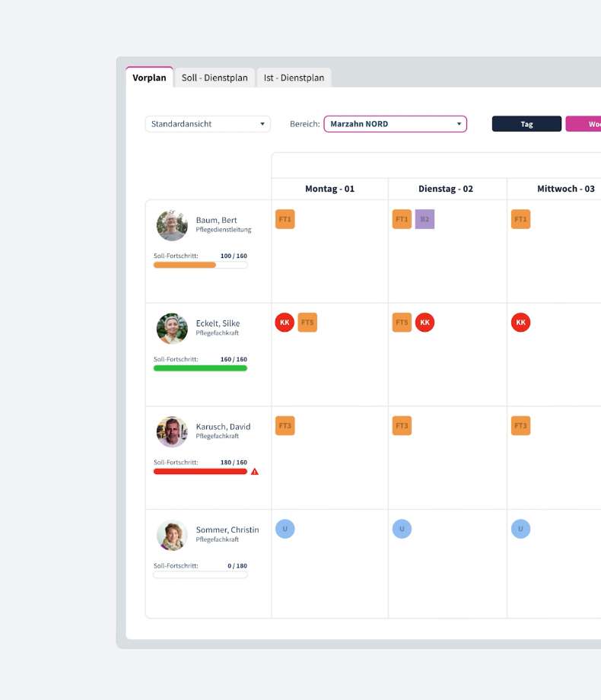
Task: Click the 180 / 160 progress value
Action: click(234, 462)
